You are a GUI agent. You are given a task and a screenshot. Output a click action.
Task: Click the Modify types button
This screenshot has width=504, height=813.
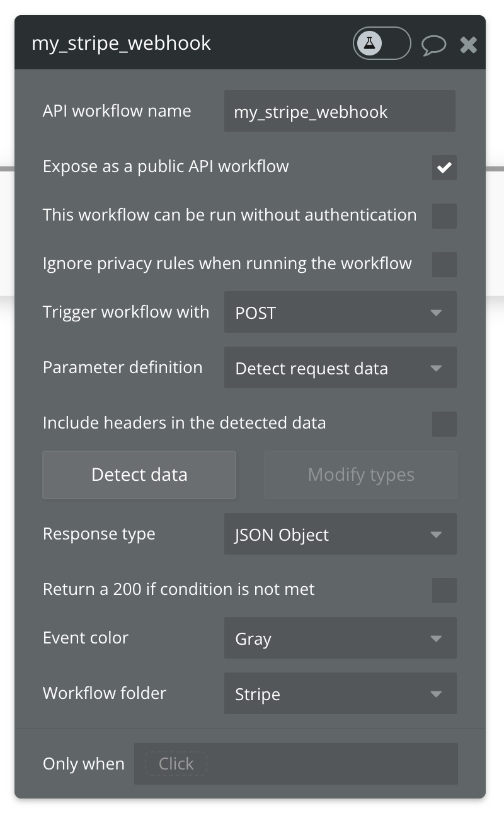(361, 475)
